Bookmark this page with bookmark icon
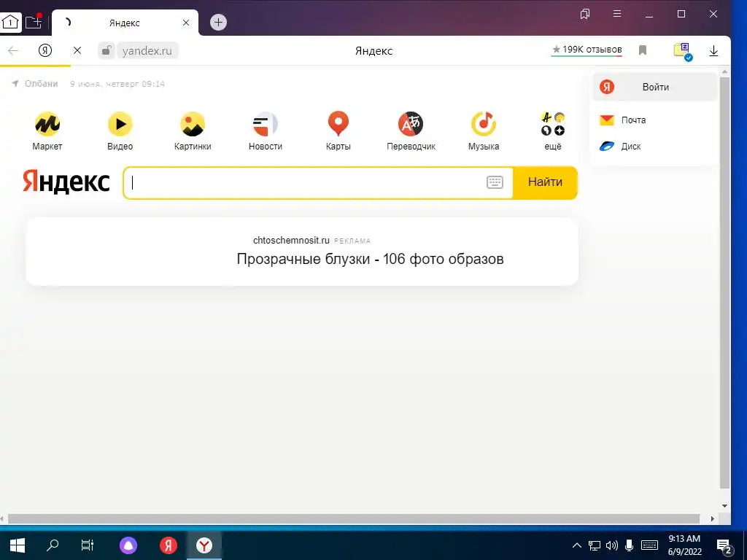 click(x=643, y=50)
